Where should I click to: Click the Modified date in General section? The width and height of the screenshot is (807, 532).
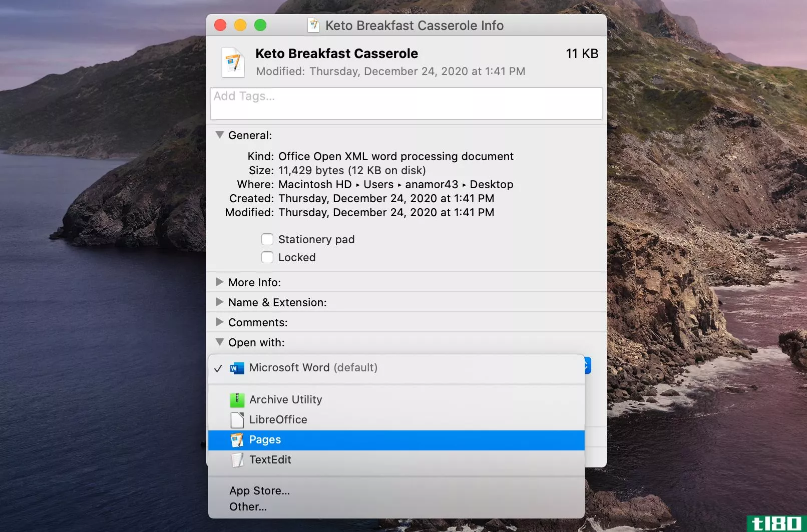[386, 213]
